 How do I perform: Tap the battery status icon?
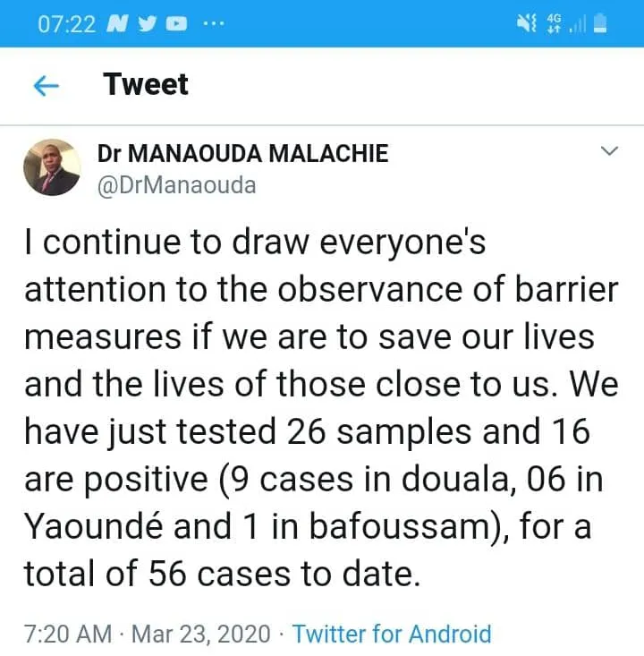click(x=600, y=23)
